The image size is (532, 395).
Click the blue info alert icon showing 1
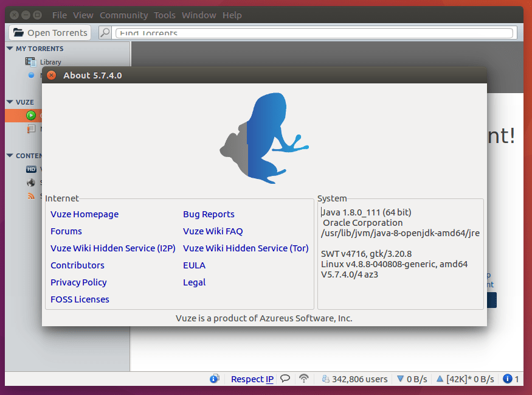click(x=508, y=379)
